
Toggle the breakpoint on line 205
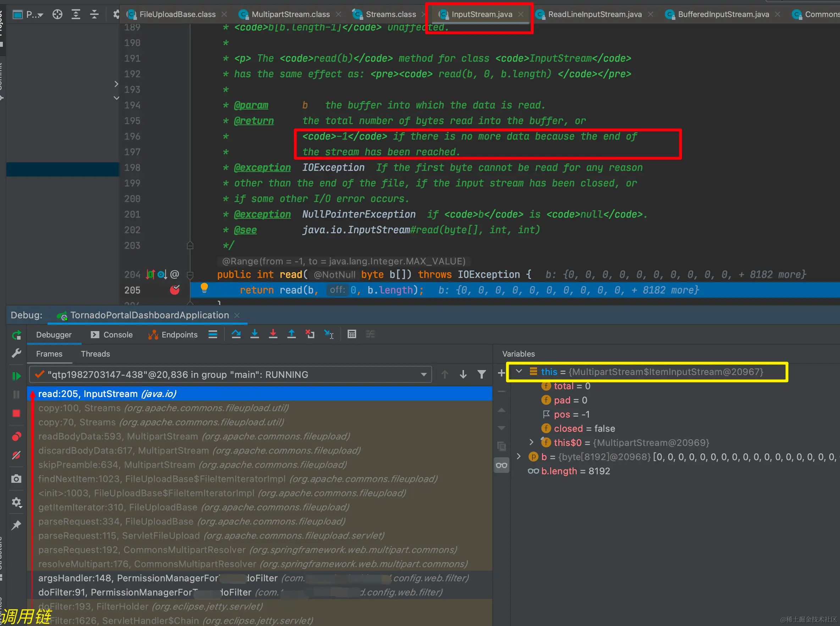(175, 290)
